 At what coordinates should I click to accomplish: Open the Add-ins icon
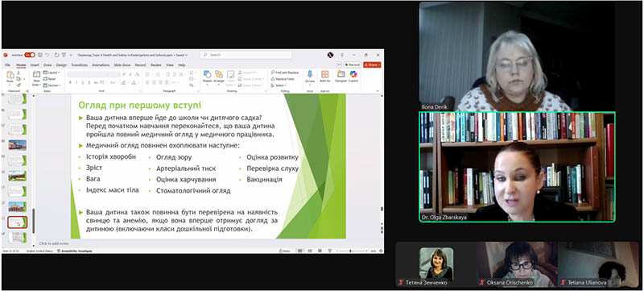pyautogui.click(x=325, y=76)
